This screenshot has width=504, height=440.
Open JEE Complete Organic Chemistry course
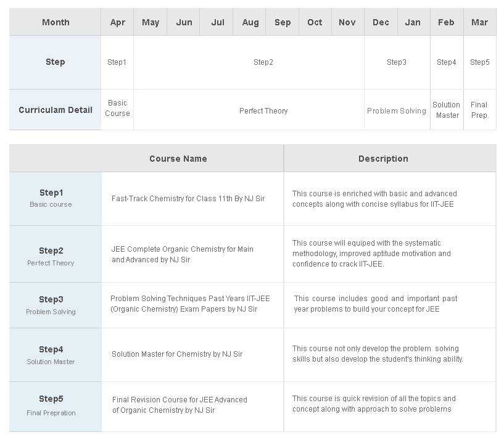[182, 254]
